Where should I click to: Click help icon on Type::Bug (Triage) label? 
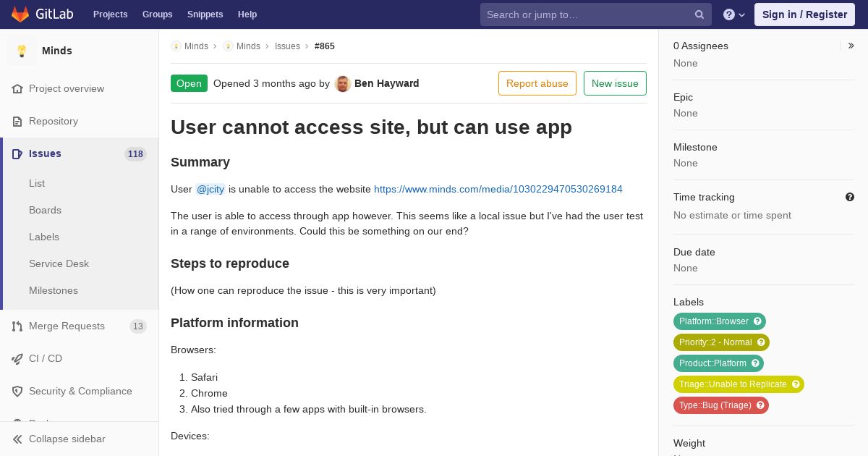click(x=760, y=405)
